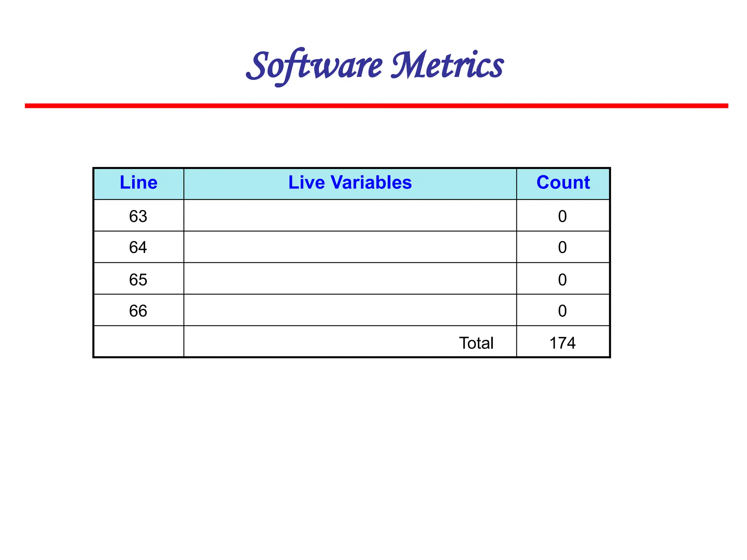Screen dimensions: 747x560
Task: Click the empty Live Variables cell for line 63
Action: [x=350, y=215]
